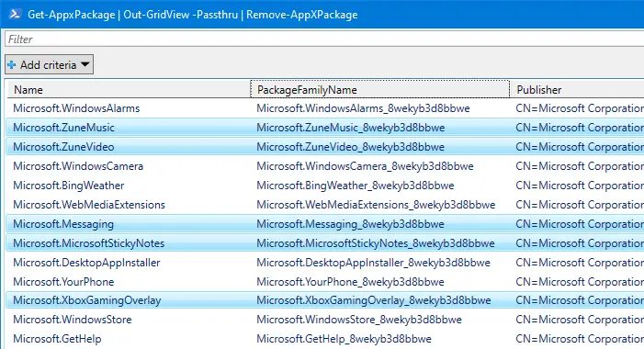Click the publisher cell in the WebMediaExtensions row
Image resolution: width=644 pixels, height=349 pixels.
tap(580, 205)
